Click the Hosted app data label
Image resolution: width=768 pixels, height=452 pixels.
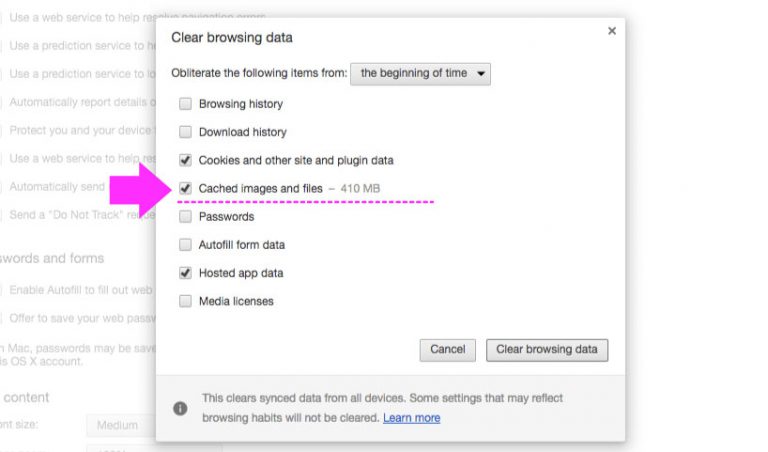tap(240, 273)
